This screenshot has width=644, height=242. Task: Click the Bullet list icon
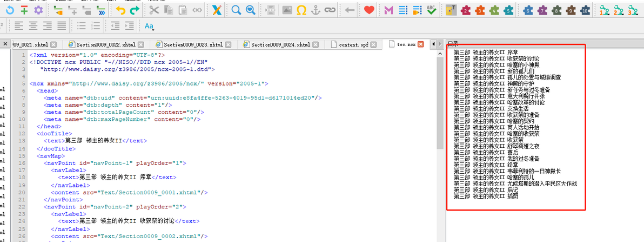(x=82, y=26)
